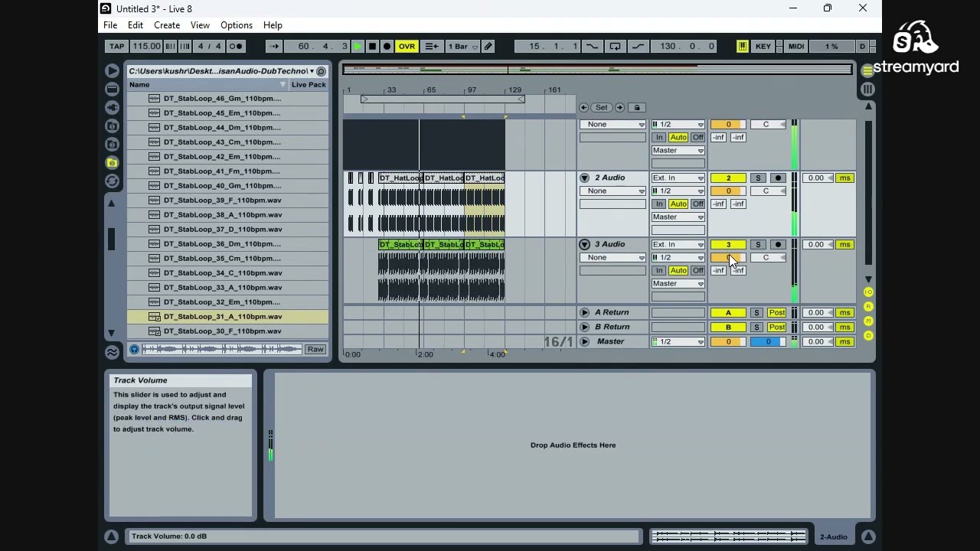Click the 3 Audio volume slider

[x=728, y=258]
